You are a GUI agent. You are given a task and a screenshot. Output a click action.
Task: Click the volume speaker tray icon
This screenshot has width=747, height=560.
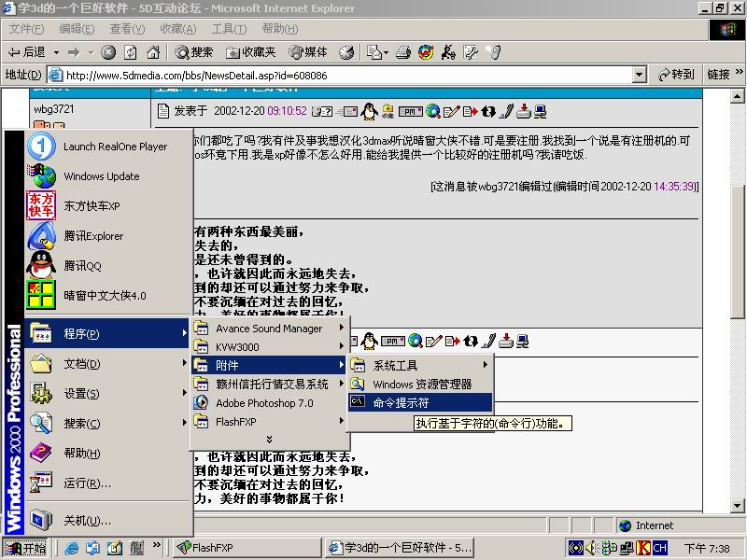coord(590,548)
